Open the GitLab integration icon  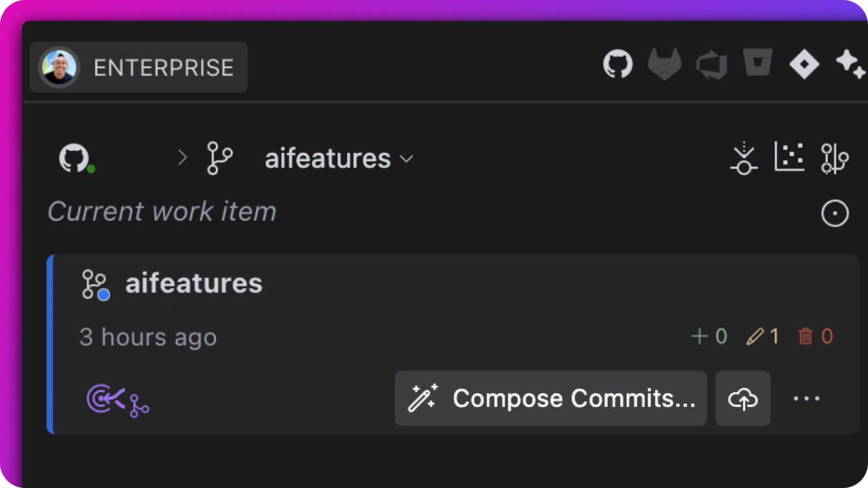pos(665,63)
